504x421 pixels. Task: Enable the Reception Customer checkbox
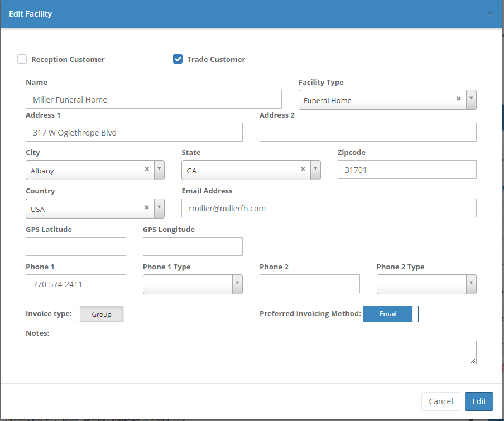22,58
